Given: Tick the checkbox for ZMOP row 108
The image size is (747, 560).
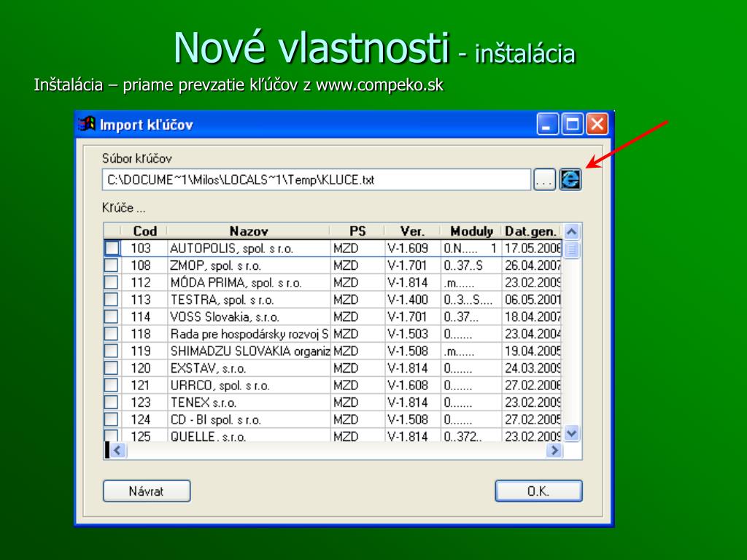Looking at the screenshot, I should click(x=112, y=265).
